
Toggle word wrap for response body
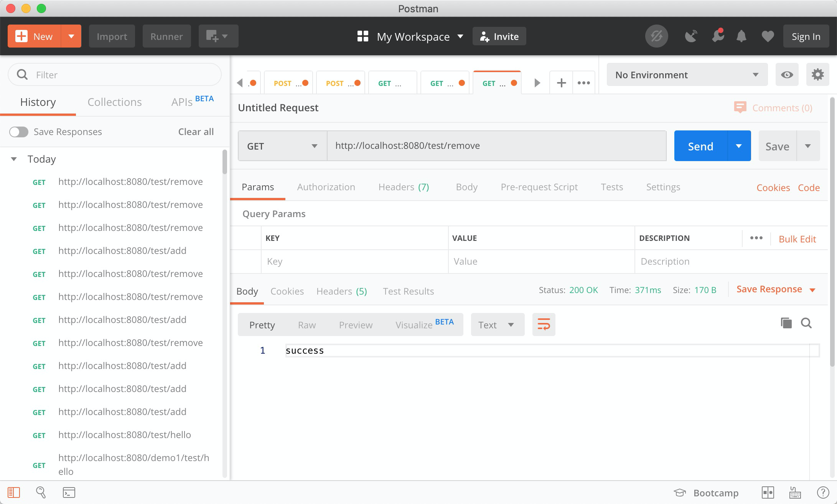point(544,324)
